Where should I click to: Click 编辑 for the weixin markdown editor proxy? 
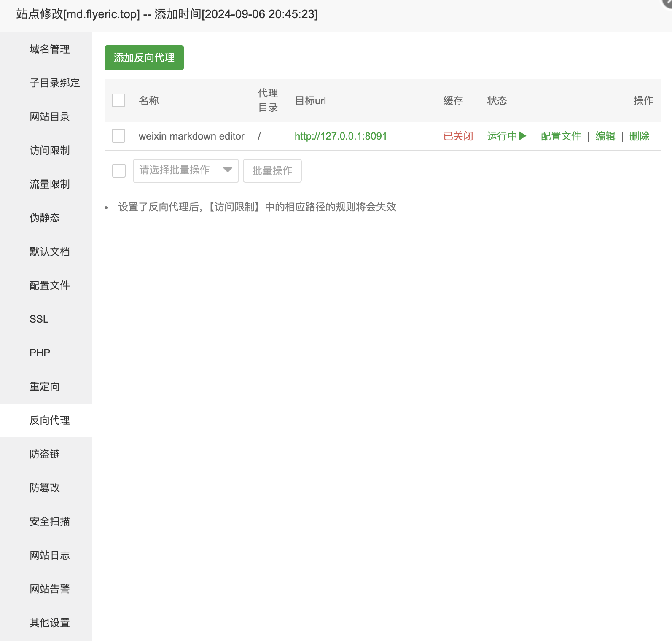point(605,136)
